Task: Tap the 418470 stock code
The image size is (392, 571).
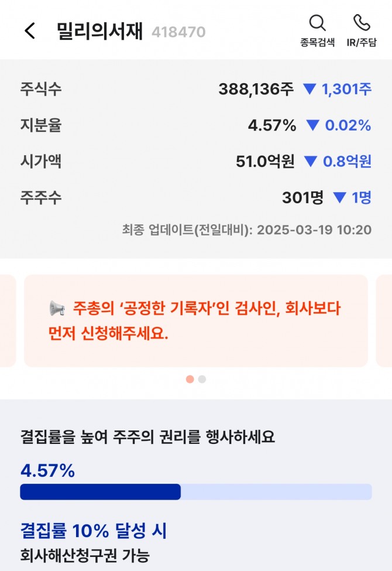Action: coord(178,32)
